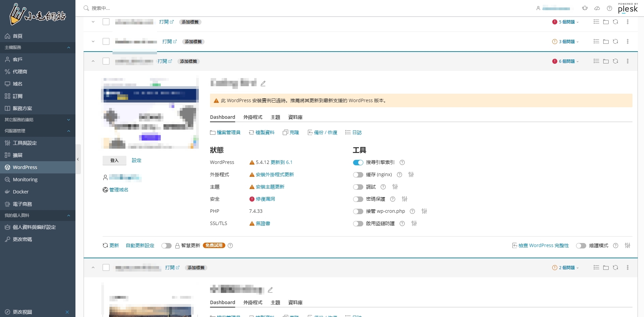
Task: Open the kebab menu on 6 個問題 row
Action: [x=628, y=61]
